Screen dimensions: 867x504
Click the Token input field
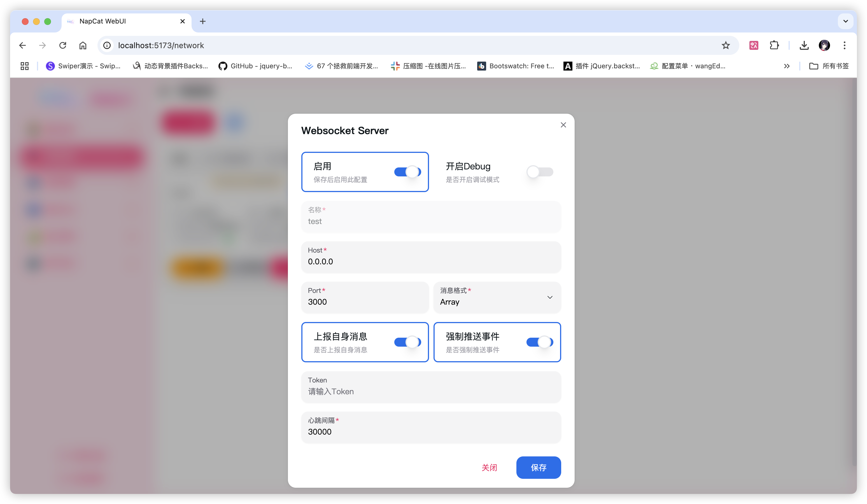(431, 387)
